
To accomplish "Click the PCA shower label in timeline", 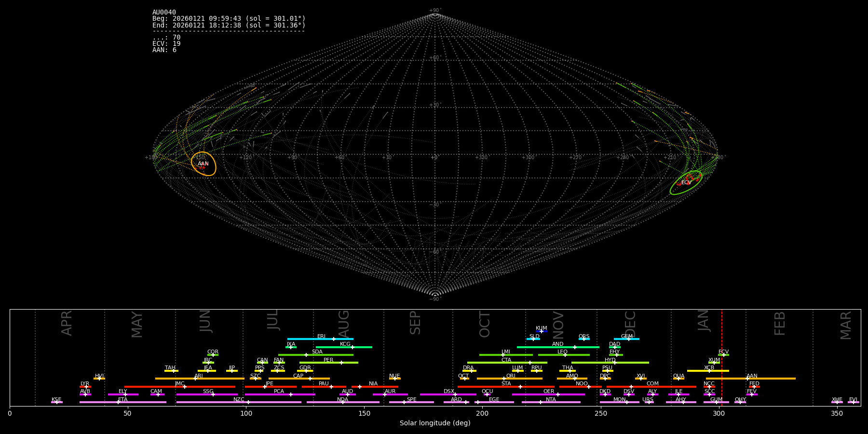I will click(279, 392).
